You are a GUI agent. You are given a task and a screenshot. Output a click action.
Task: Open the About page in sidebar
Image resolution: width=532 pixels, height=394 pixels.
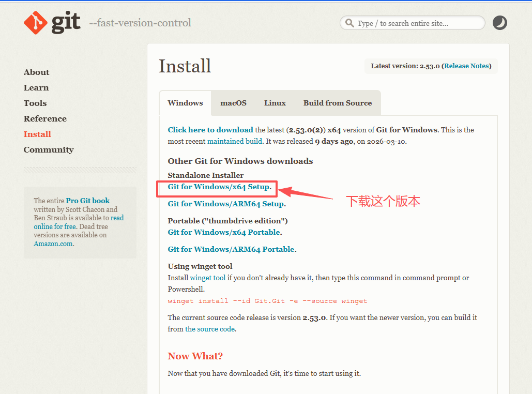coord(36,72)
